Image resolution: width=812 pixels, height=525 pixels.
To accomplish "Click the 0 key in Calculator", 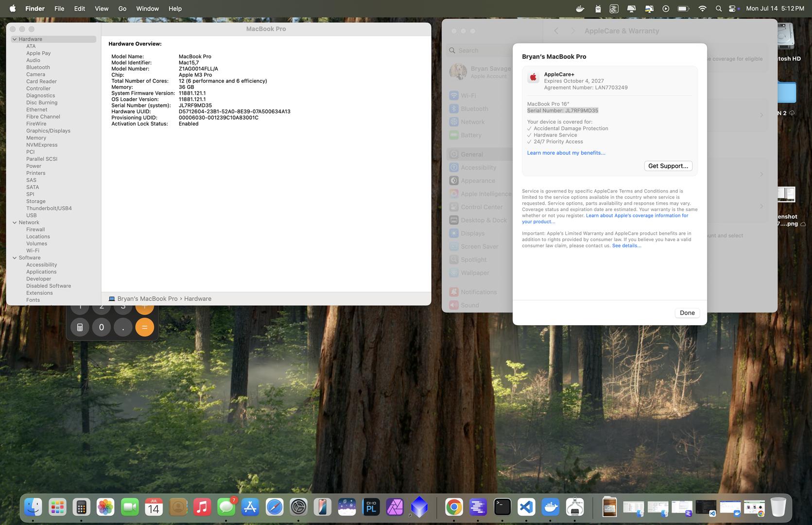I will click(102, 327).
